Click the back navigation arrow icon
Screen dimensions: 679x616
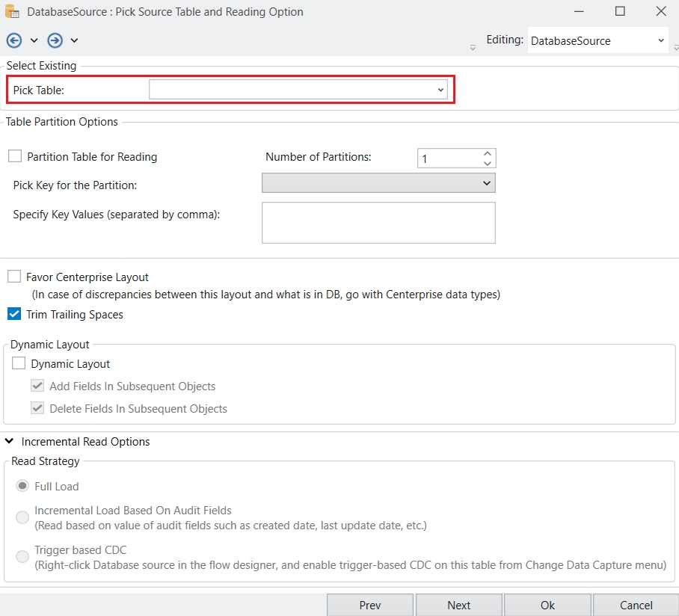[13, 40]
